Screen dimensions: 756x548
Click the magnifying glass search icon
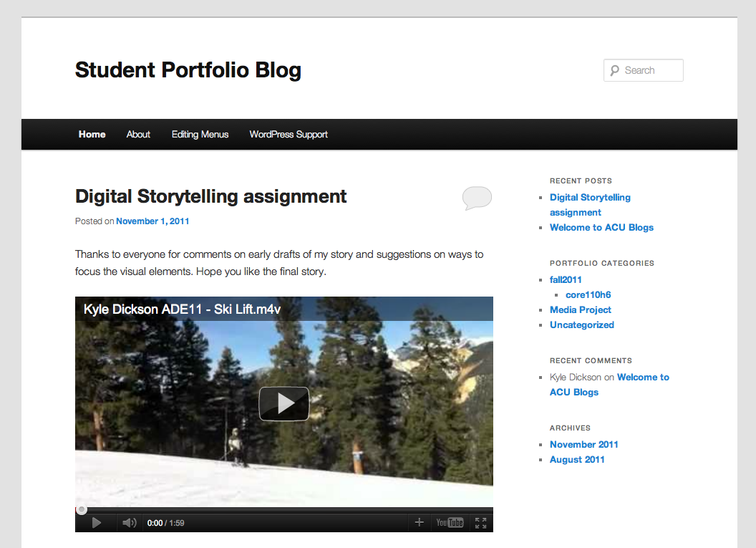(615, 70)
